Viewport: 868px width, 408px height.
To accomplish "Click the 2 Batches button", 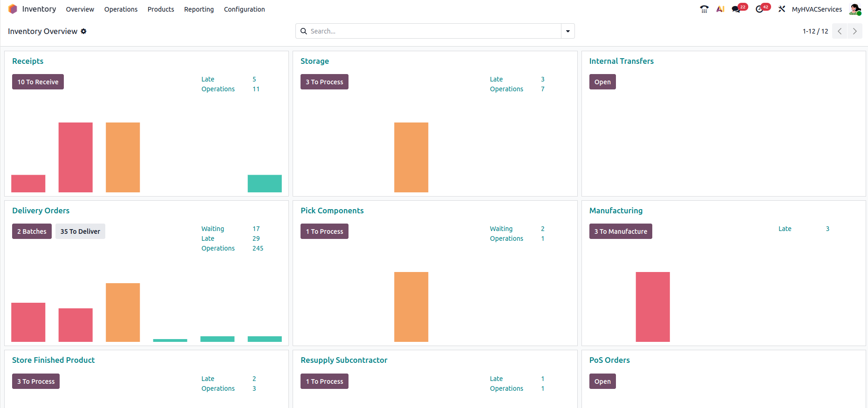I will 32,231.
